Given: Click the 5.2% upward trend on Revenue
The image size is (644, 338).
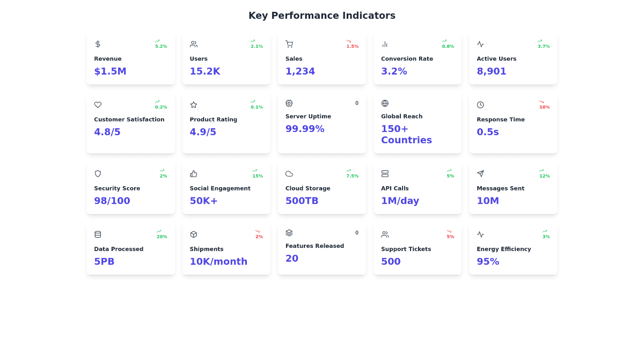Looking at the screenshot, I should point(161,44).
